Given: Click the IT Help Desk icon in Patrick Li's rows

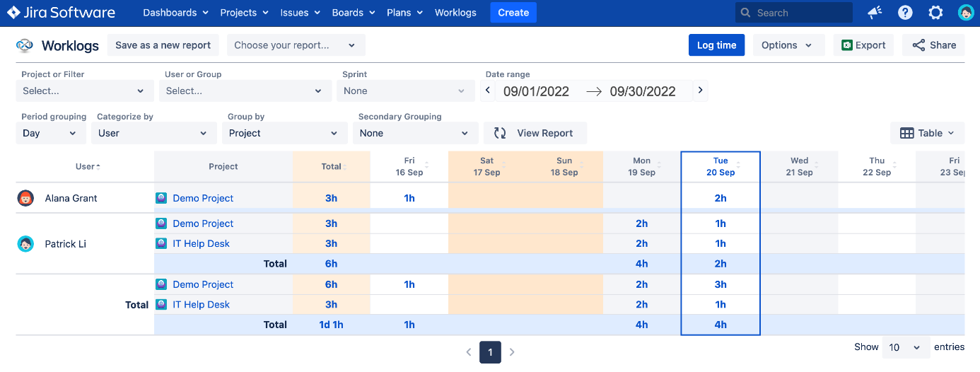Looking at the screenshot, I should [161, 243].
